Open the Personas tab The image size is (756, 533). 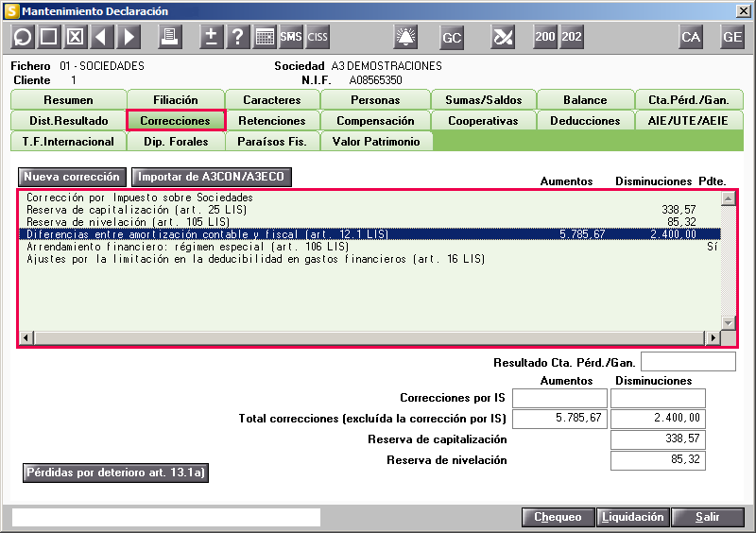click(x=375, y=100)
